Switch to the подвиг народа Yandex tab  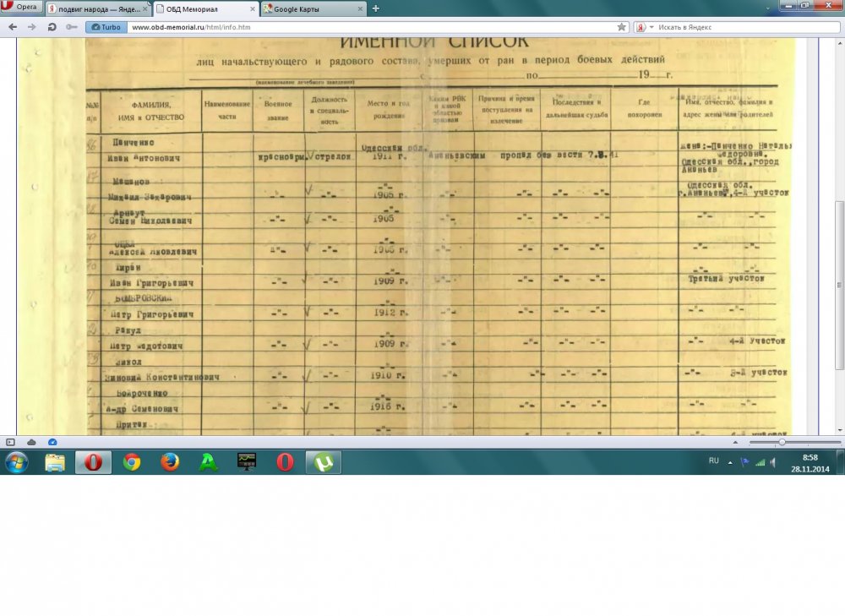tap(98, 9)
